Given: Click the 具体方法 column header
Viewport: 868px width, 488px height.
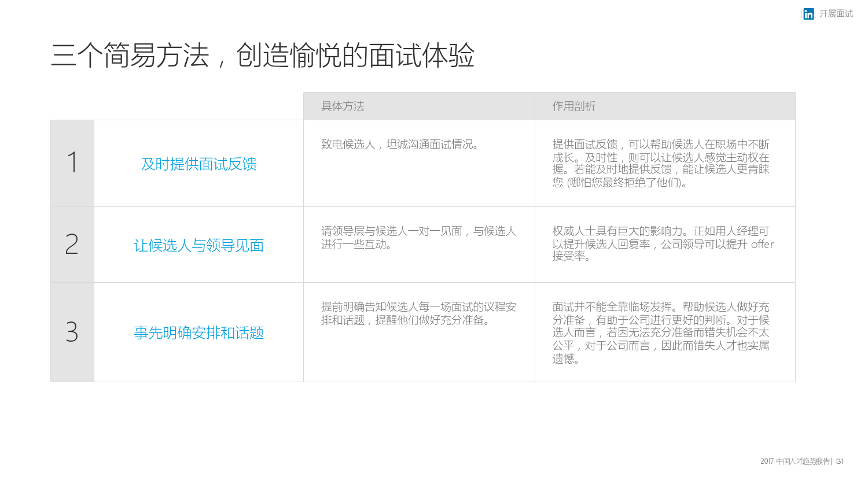Looking at the screenshot, I should click(x=343, y=106).
